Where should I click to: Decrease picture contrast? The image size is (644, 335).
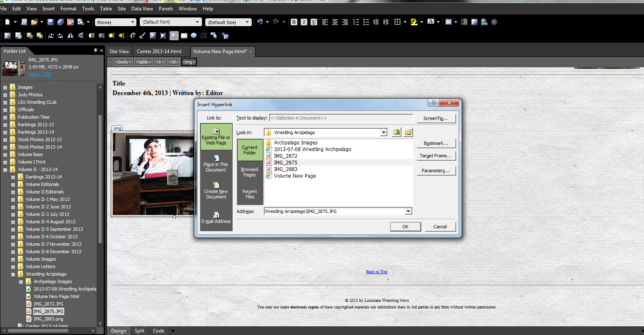click(x=101, y=36)
